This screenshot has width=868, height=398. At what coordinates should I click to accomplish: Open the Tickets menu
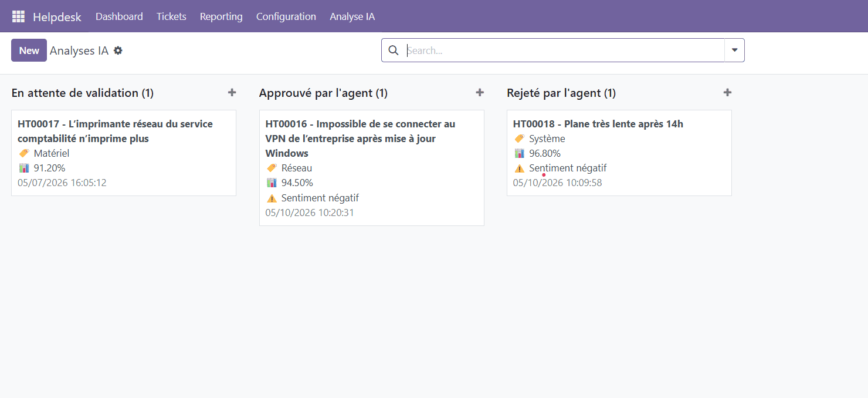[x=171, y=16]
